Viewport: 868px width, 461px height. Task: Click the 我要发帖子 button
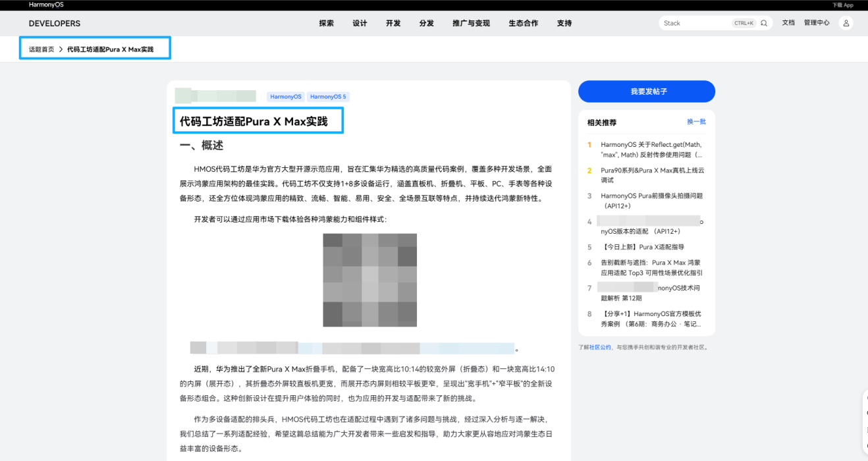pyautogui.click(x=646, y=92)
